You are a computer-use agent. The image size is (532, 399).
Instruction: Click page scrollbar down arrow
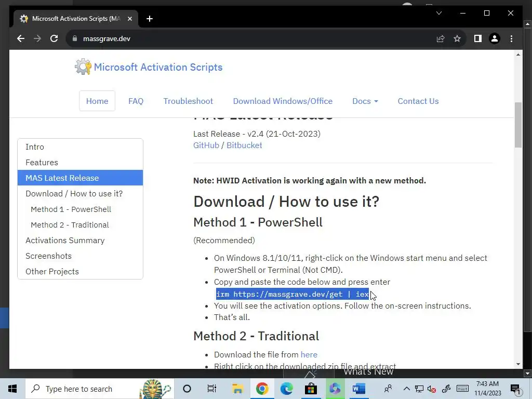coord(518,364)
